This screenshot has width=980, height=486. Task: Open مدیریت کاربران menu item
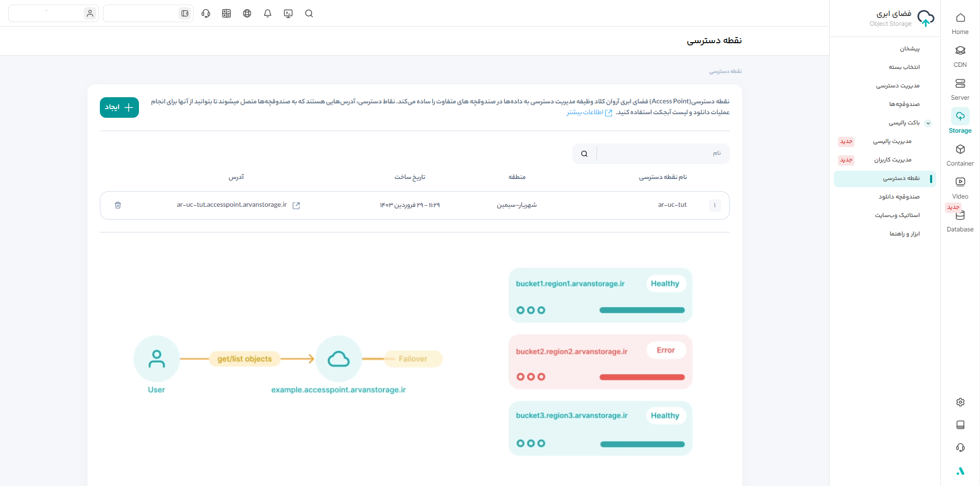892,160
